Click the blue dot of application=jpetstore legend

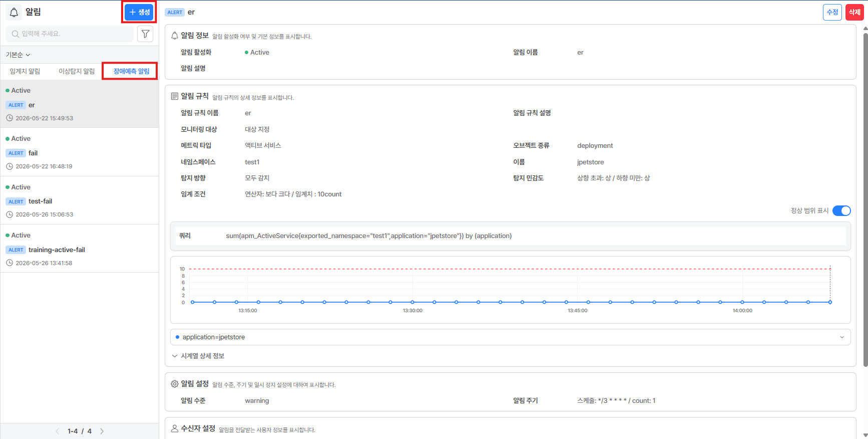point(177,337)
